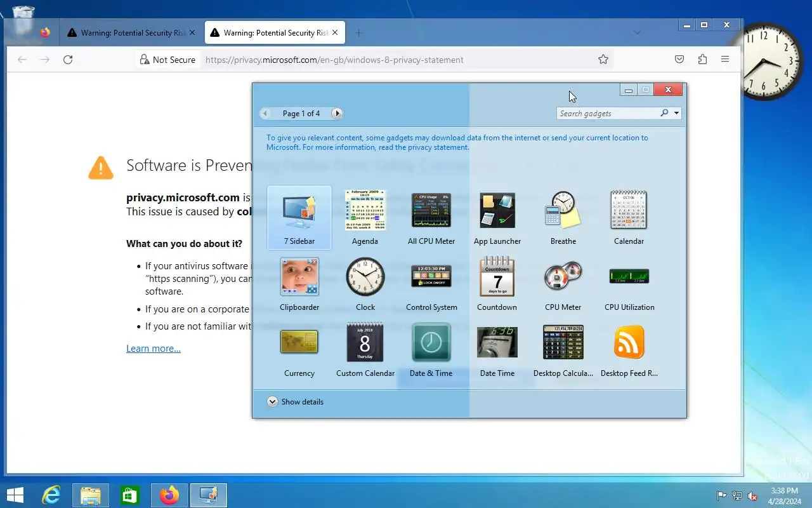Close the gadget gallery window

[668, 90]
